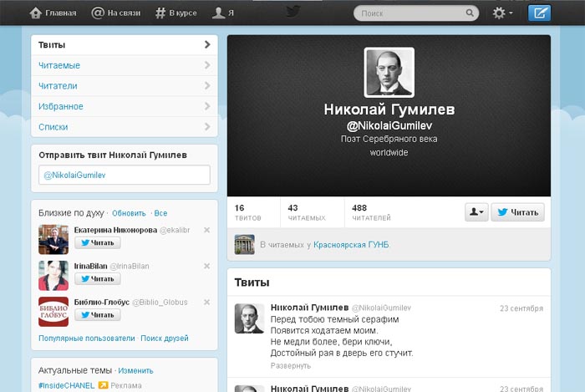Follow Николай Гумилев with Читать button
Image resolution: width=585 pixels, height=392 pixels.
[518, 212]
